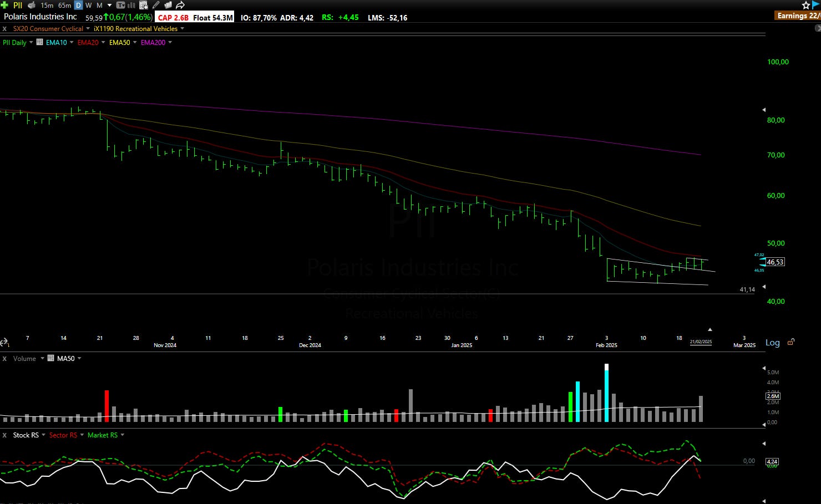Viewport: 821px width, 504px height.
Task: Click the Float 54.3M label
Action: click(x=213, y=18)
